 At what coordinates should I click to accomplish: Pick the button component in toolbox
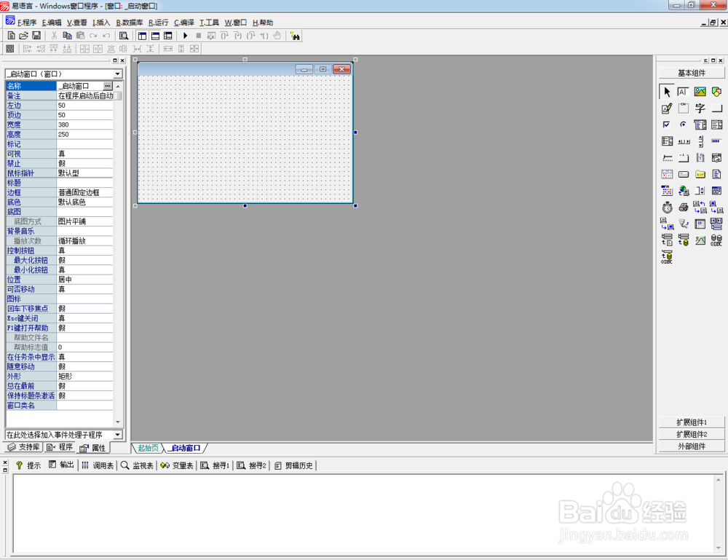716,109
